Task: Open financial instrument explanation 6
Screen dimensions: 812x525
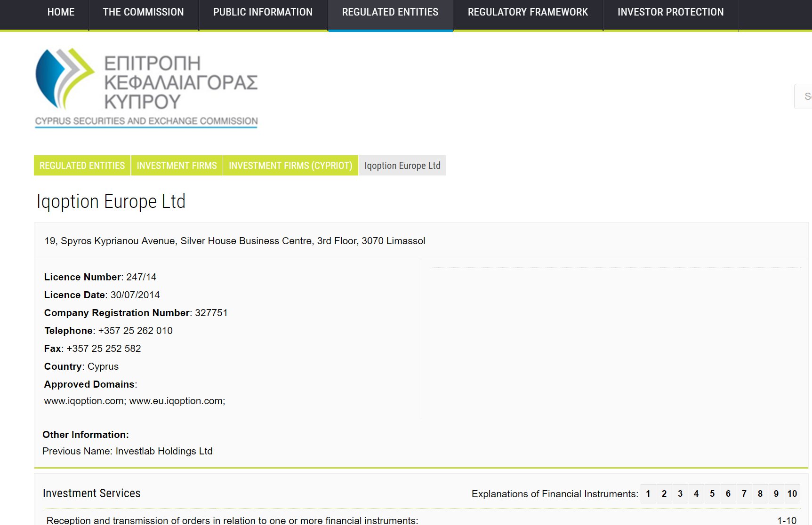Action: pos(728,494)
